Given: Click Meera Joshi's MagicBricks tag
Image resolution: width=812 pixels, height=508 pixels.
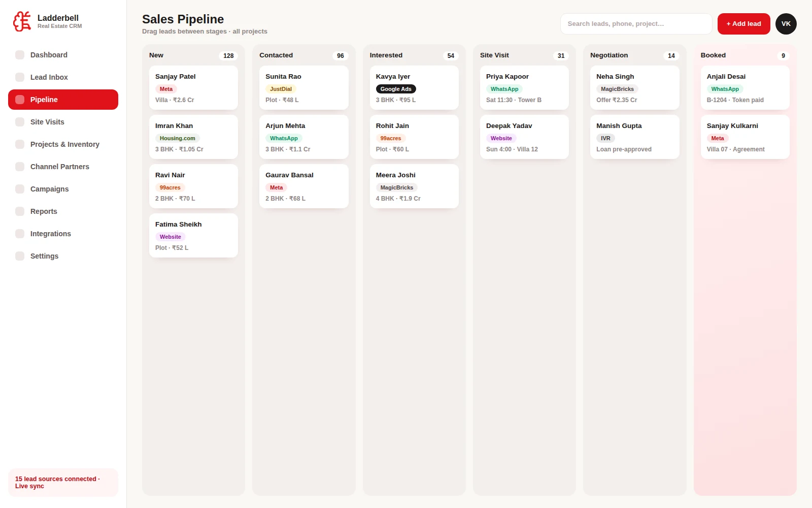Looking at the screenshot, I should pos(397,187).
